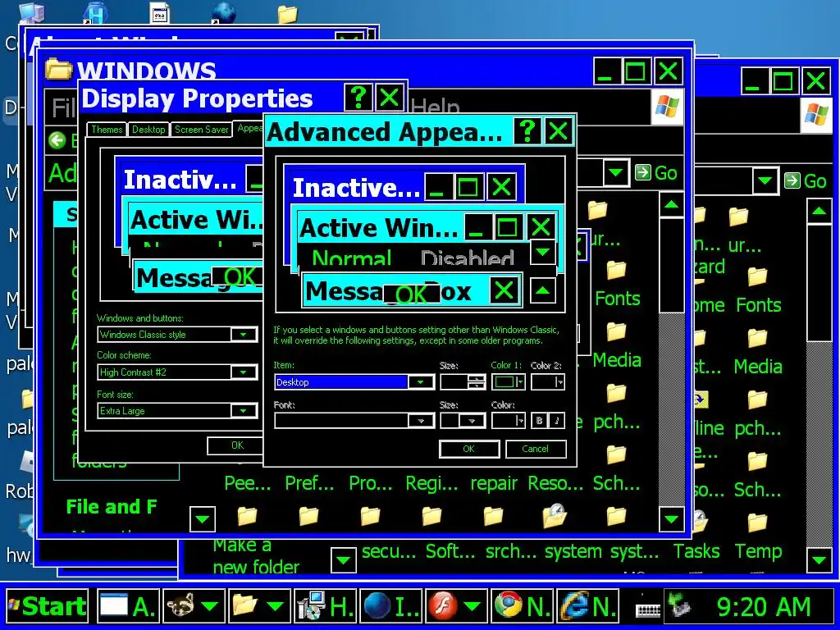This screenshot has height=630, width=840.
Task: Click the raccoon taskbar group icon
Action: [180, 606]
